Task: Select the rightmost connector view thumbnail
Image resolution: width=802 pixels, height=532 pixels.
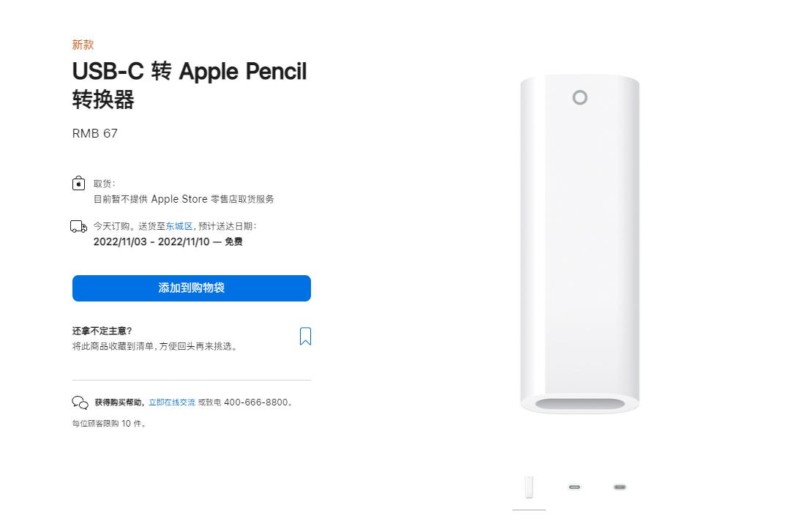Action: [x=619, y=486]
